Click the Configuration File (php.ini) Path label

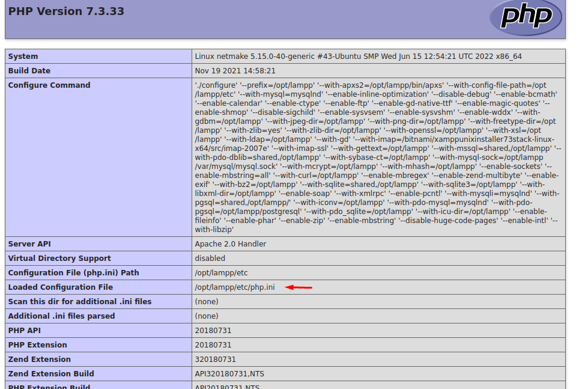pos(73,273)
